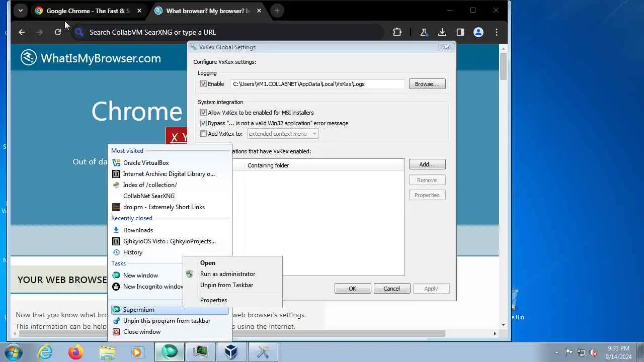644x362 pixels.
Task: Open Internet Archive: Digital Library jump list entry
Action: pos(170,174)
